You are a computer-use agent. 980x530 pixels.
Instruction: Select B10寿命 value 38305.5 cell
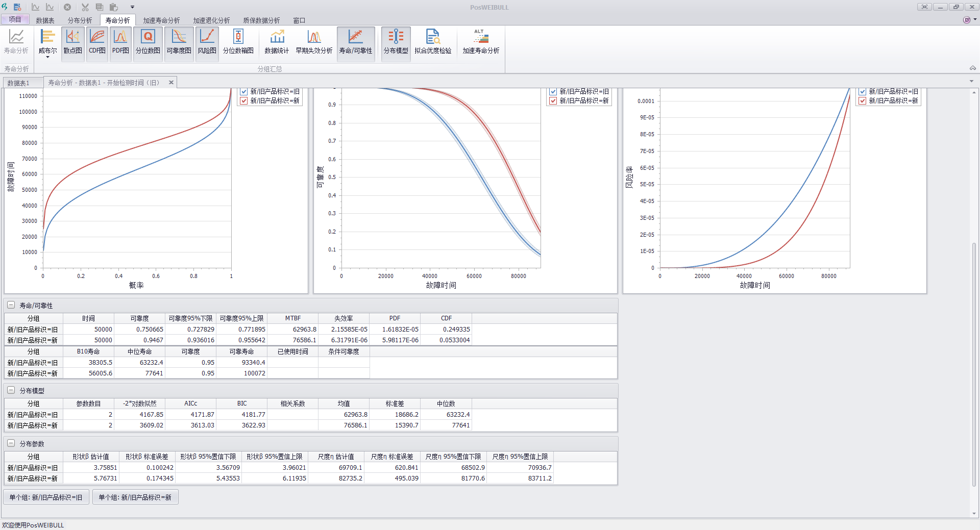click(x=89, y=363)
